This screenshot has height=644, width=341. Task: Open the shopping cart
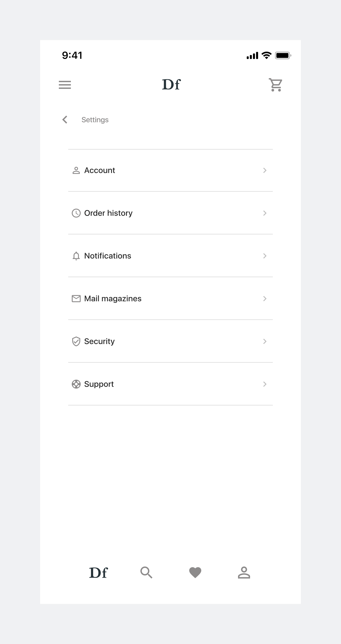click(276, 85)
